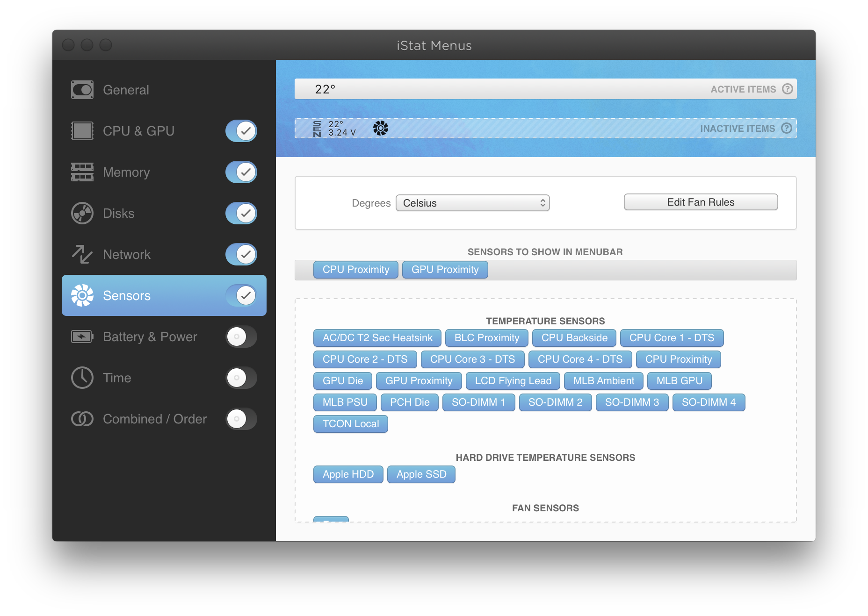Viewport: 868px width, 616px height.
Task: Select the TCON Local sensor
Action: click(x=351, y=424)
